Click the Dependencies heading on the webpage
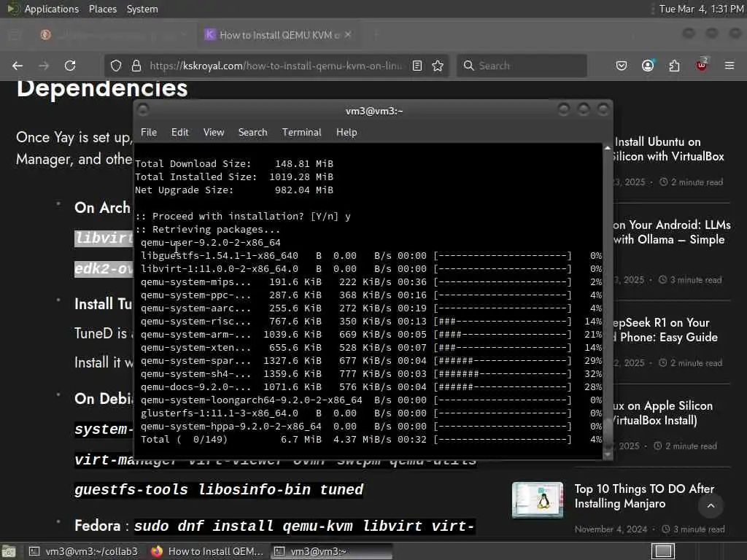This screenshot has width=747, height=560. tap(102, 89)
